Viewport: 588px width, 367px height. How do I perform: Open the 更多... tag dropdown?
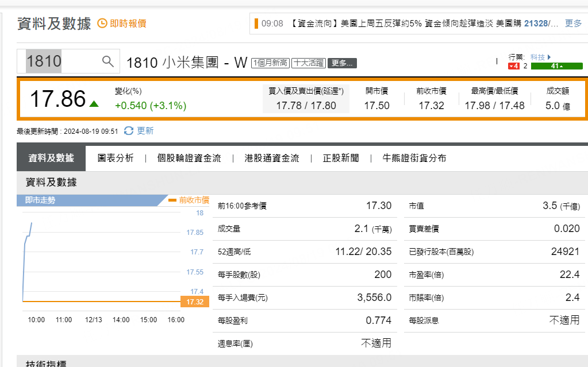pos(342,63)
